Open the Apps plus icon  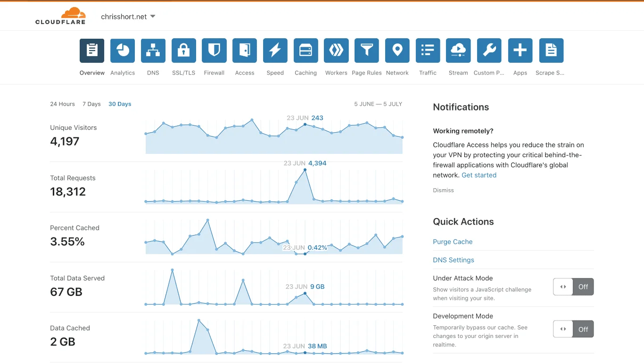(x=520, y=51)
